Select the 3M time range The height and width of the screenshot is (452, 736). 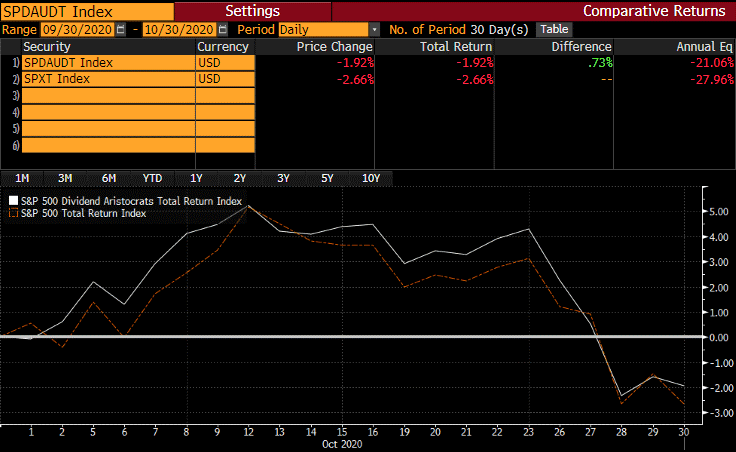(x=65, y=178)
